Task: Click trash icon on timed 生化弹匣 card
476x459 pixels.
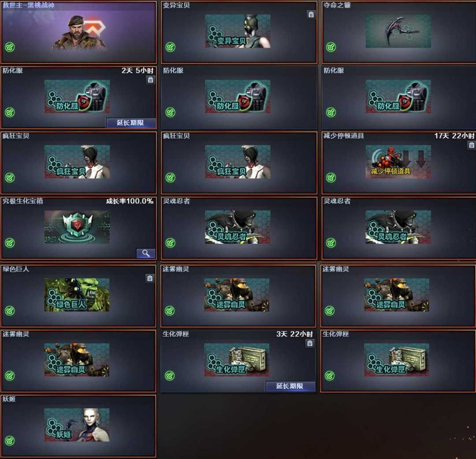Action: (x=310, y=343)
